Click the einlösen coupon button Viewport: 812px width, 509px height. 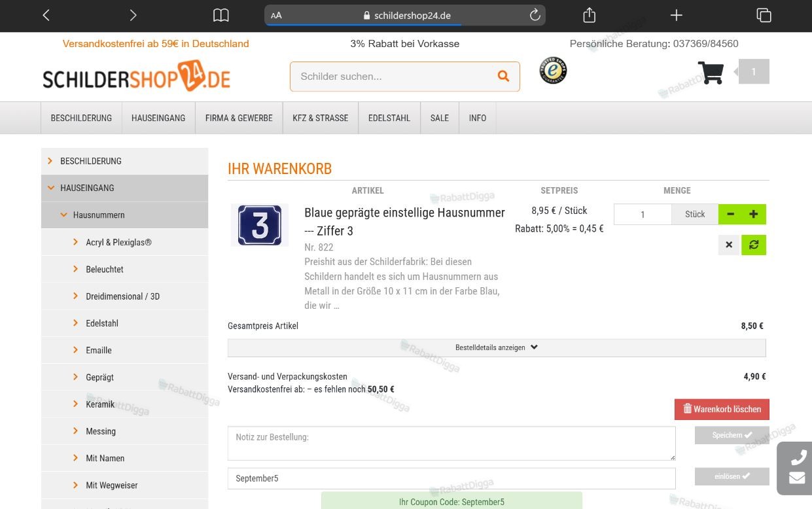pos(732,476)
